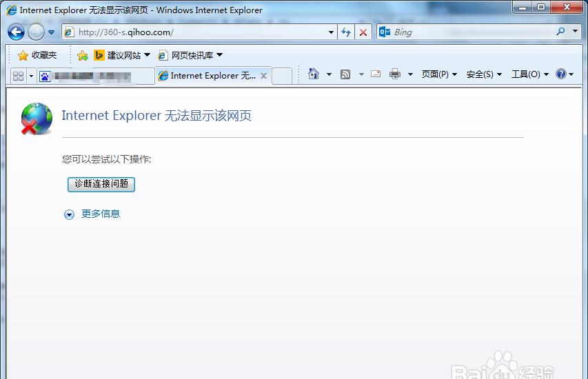
Task: Expand the Home button dropdown arrow
Action: pyautogui.click(x=329, y=74)
